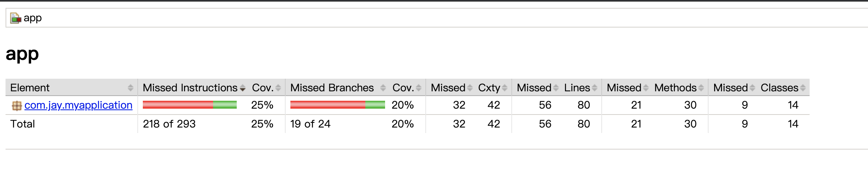Screen dimensions: 868x196
Task: Click green section of Missed Branches bar
Action: tap(375, 105)
